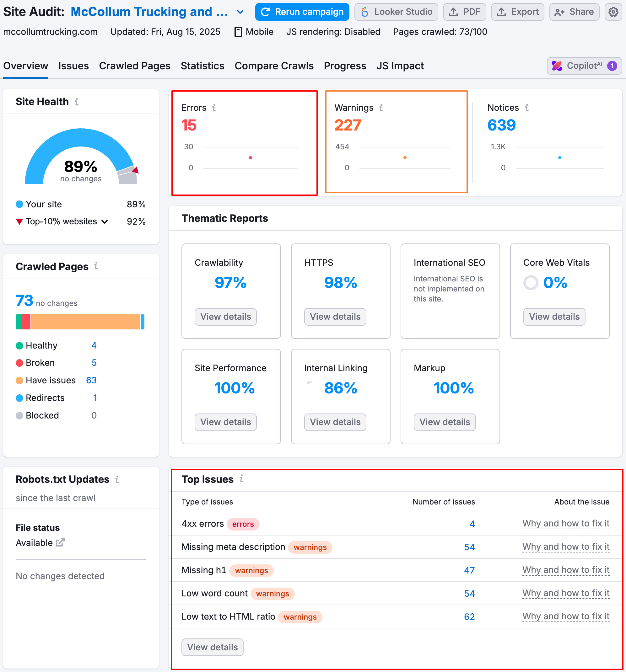The image size is (626, 672).
Task: Click the Crawled Pages info icon
Action: 96,266
